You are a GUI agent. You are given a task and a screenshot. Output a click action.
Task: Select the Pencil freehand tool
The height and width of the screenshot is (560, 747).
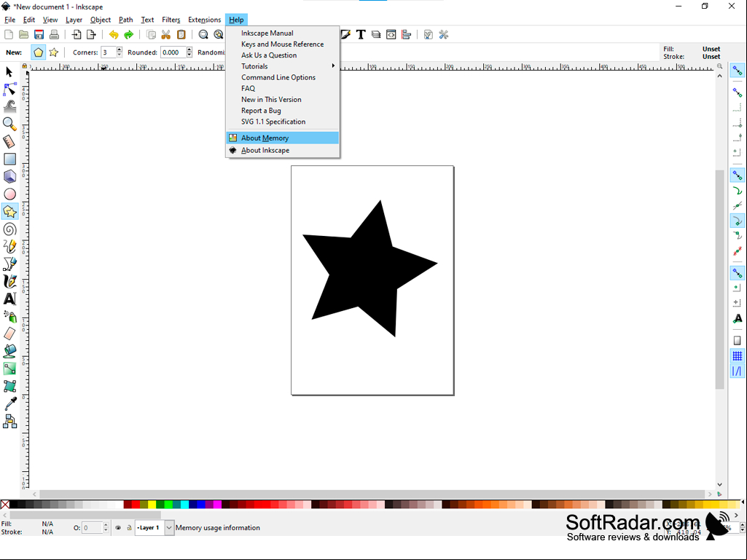click(x=9, y=247)
